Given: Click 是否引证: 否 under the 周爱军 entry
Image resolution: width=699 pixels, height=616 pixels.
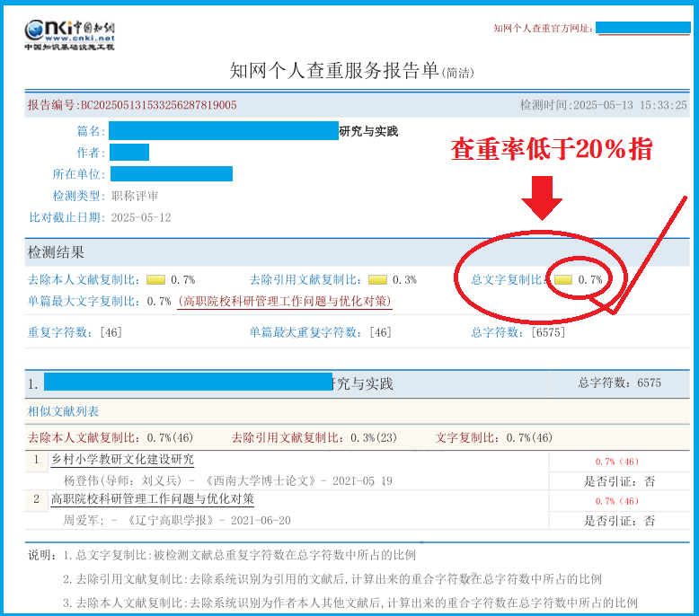Looking at the screenshot, I should (620, 521).
